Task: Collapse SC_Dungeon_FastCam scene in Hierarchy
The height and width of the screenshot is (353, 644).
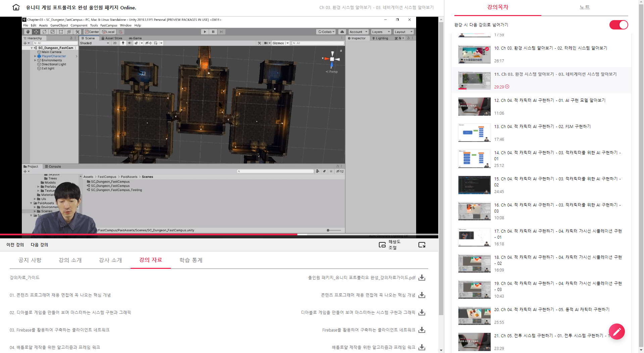Action: (32, 48)
